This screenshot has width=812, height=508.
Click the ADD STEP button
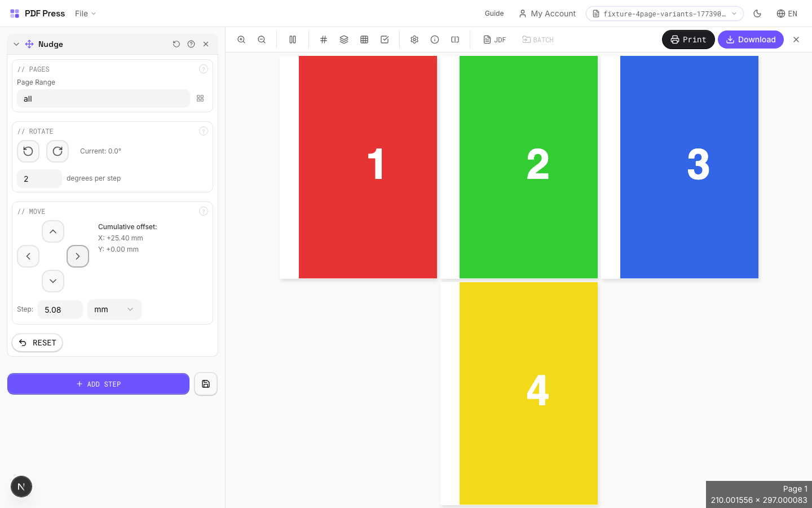point(98,384)
